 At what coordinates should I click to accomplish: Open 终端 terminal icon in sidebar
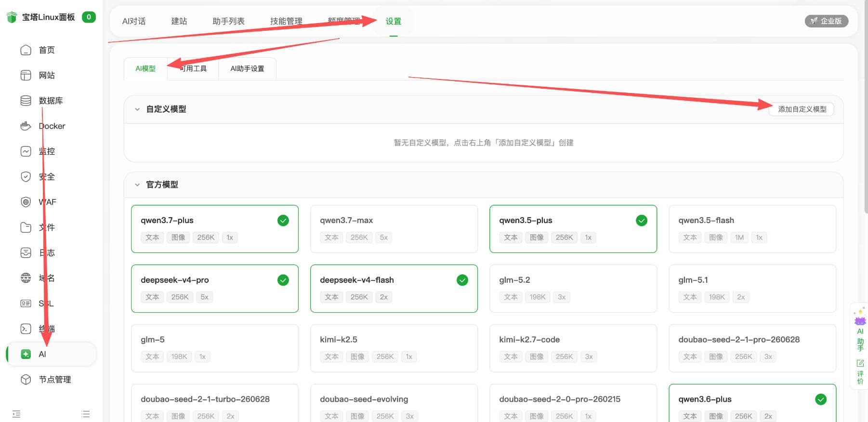(x=26, y=329)
